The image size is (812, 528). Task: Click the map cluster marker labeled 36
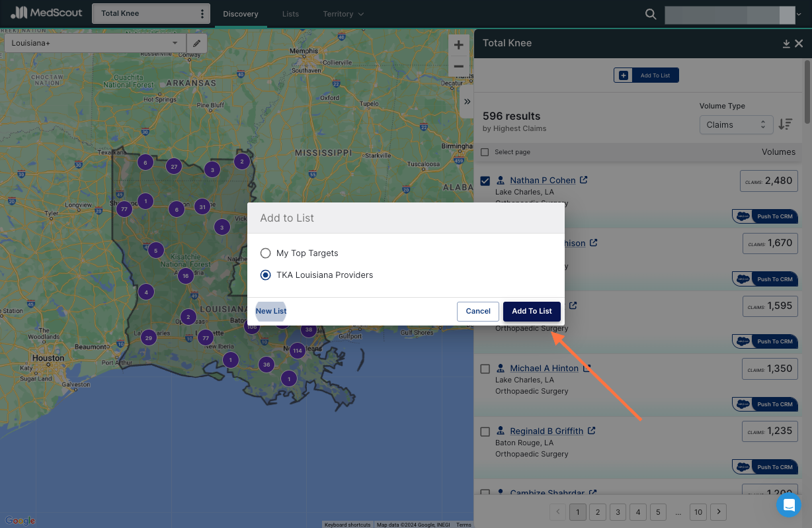click(266, 365)
